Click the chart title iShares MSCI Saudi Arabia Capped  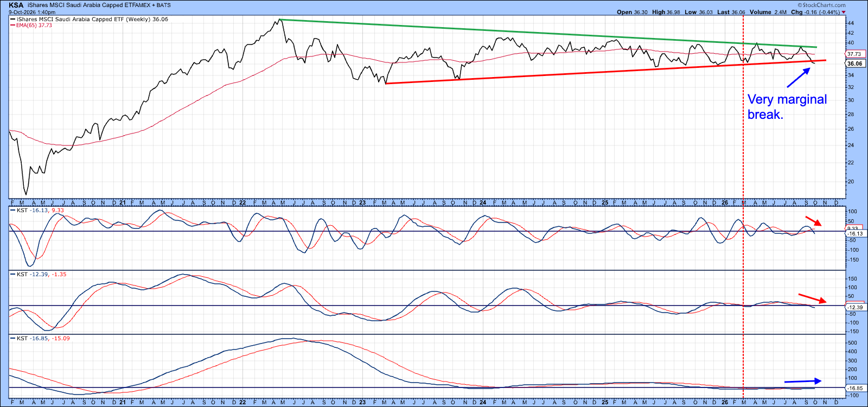[76, 5]
